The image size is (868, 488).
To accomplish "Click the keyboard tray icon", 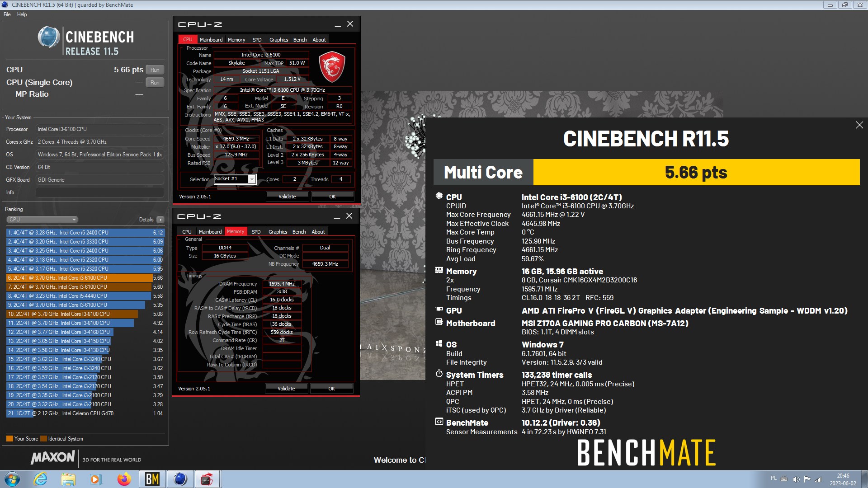I will tap(784, 479).
